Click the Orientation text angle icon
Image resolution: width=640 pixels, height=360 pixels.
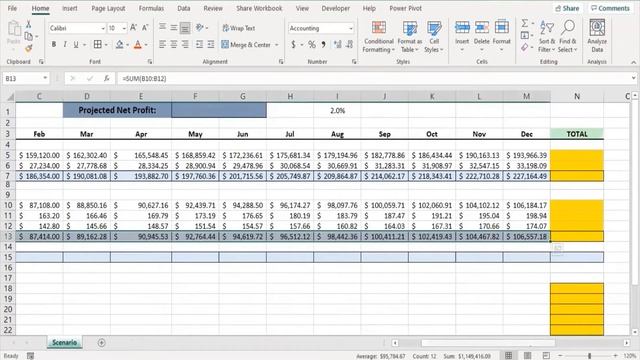[x=200, y=27]
